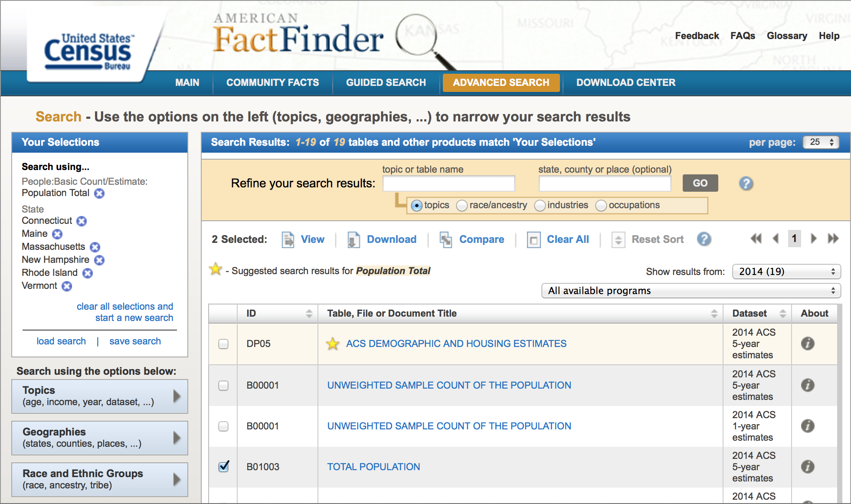Open the Feedback link
The image size is (851, 504).
[x=697, y=36]
